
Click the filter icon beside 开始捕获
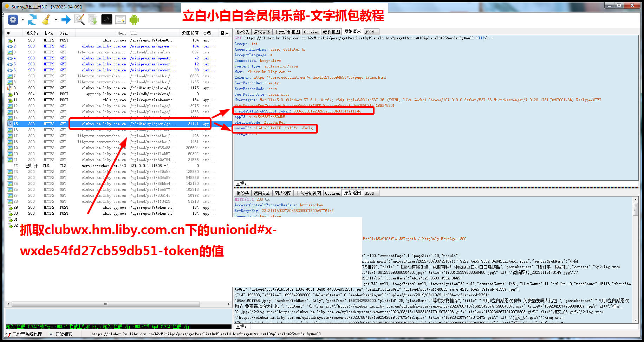(51, 334)
